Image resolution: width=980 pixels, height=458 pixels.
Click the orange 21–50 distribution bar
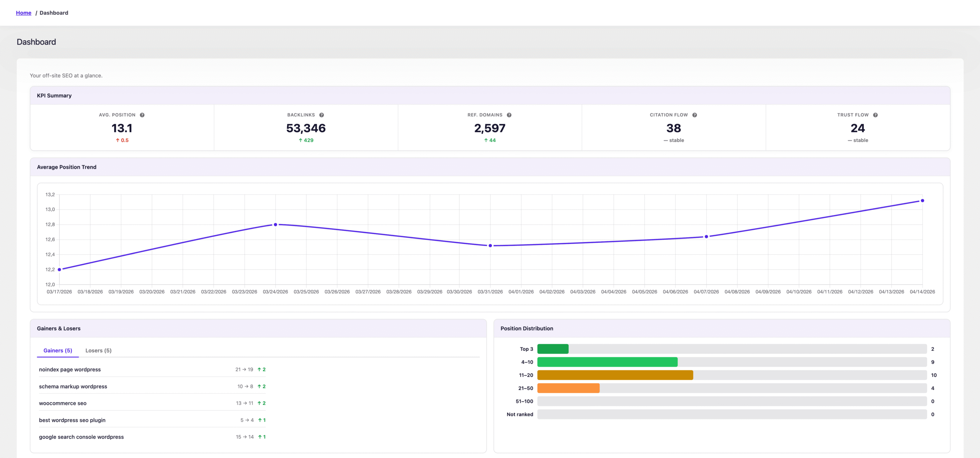pos(568,388)
